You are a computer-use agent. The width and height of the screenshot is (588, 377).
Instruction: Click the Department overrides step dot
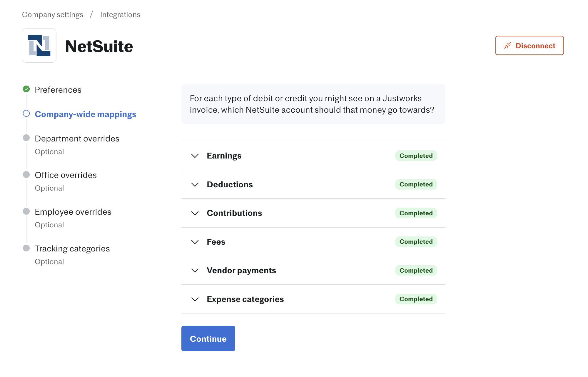[26, 138]
